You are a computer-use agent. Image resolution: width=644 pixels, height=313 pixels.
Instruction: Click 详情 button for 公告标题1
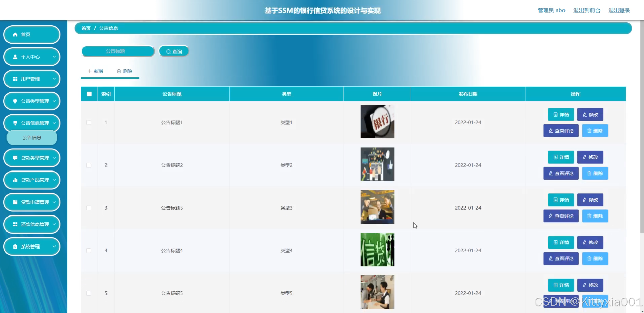pyautogui.click(x=561, y=115)
